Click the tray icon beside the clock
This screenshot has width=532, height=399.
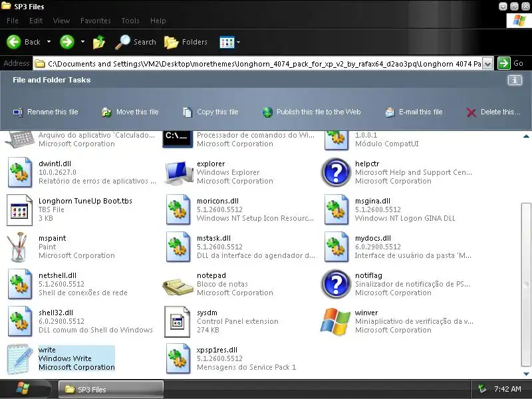[x=481, y=389]
